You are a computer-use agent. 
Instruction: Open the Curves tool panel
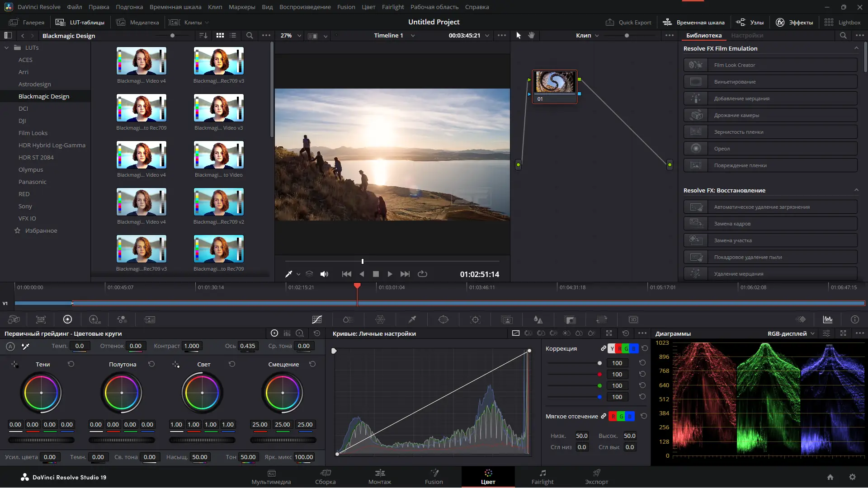[316, 319]
